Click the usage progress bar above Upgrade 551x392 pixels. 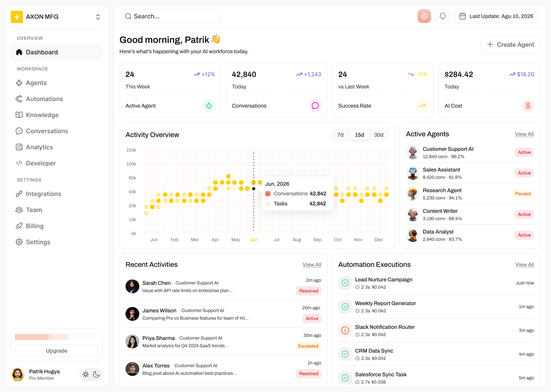click(x=57, y=337)
